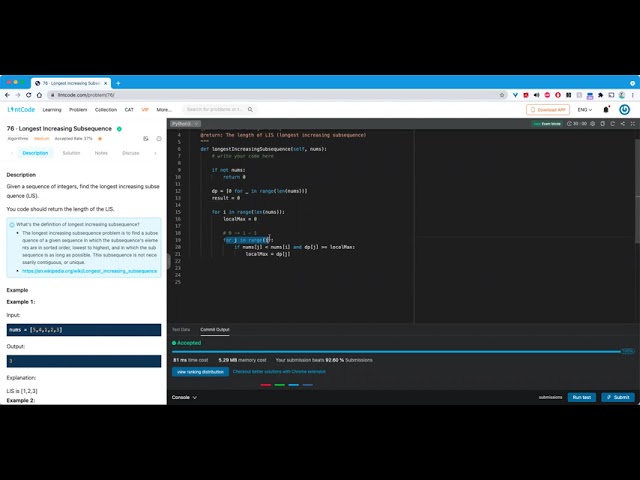The height and width of the screenshot is (480, 640).
Task: Click the address bar URL
Action: click(x=86, y=95)
